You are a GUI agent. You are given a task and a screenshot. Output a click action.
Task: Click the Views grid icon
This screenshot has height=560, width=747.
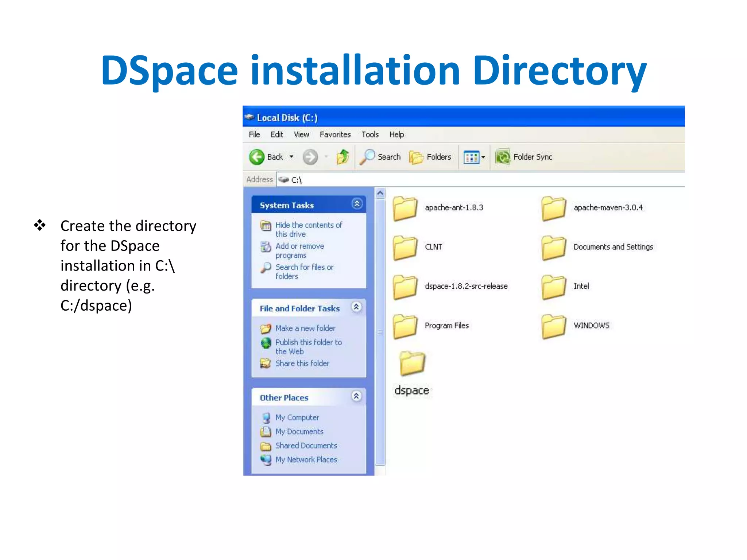pos(471,157)
